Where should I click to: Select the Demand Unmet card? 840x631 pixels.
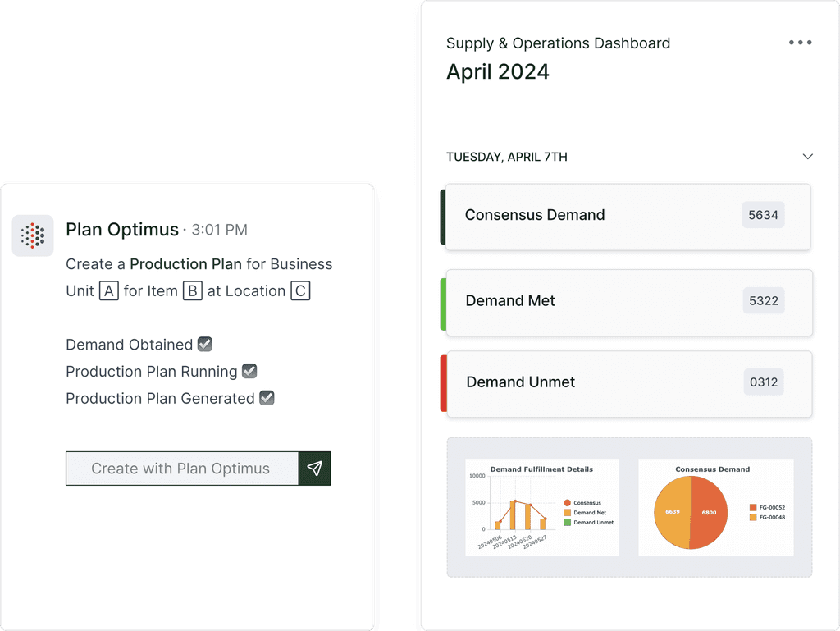[628, 384]
